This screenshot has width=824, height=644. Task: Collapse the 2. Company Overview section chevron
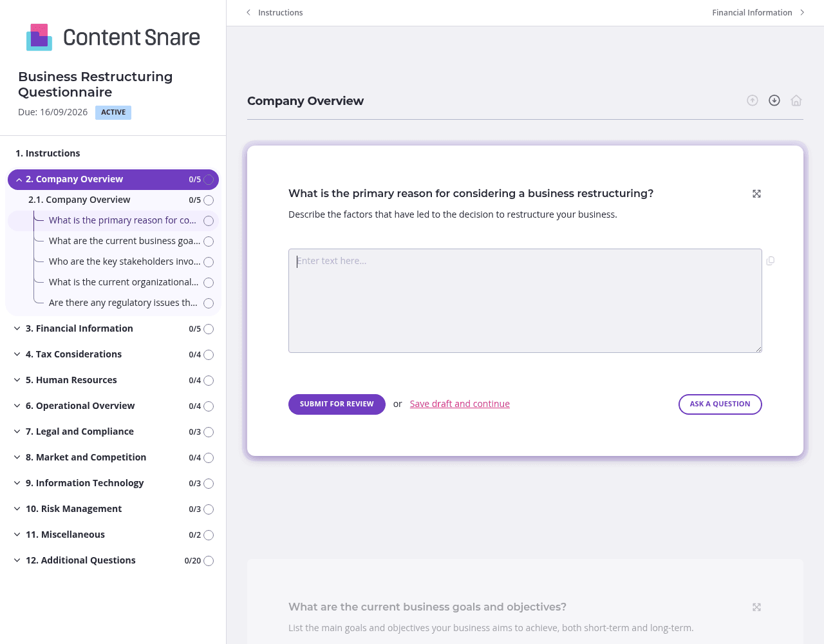tap(19, 180)
